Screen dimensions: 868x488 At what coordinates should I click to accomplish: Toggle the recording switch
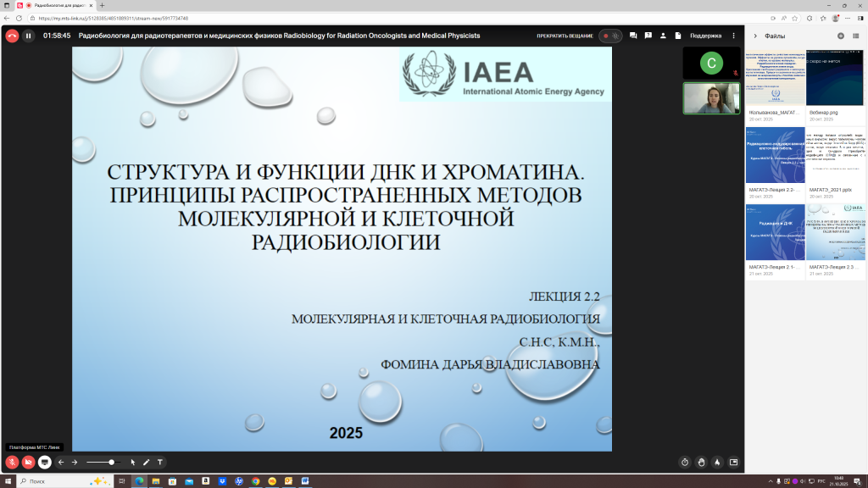pos(609,36)
